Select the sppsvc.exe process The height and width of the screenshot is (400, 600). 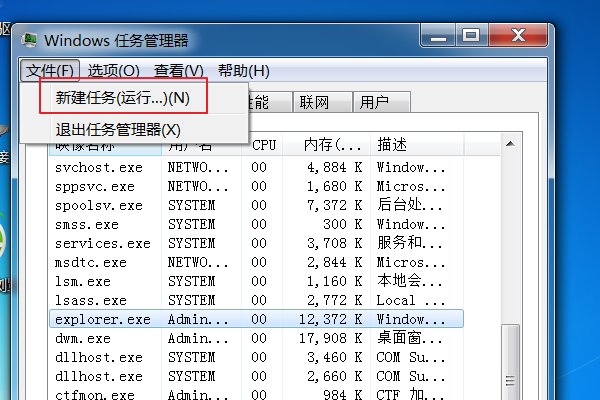click(256, 186)
